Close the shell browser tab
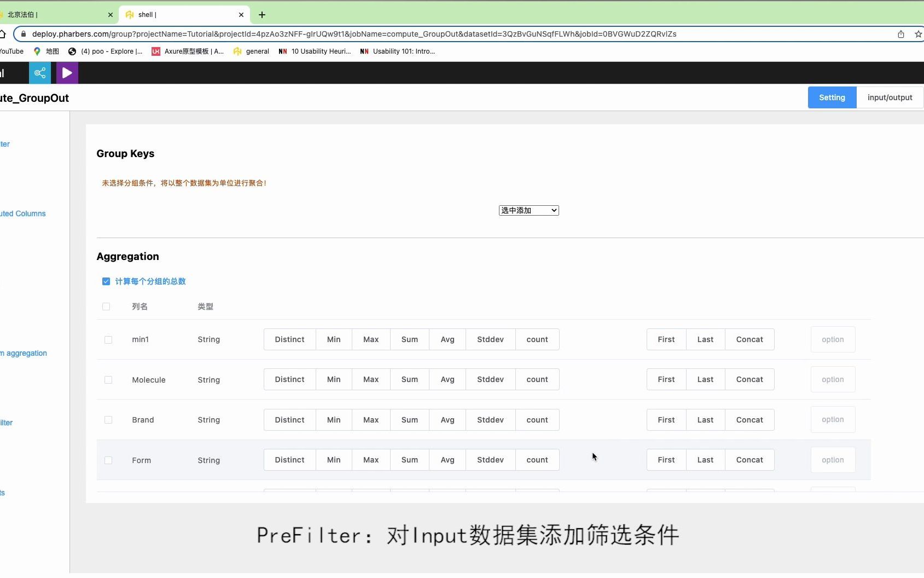This screenshot has height=578, width=924. 241,15
